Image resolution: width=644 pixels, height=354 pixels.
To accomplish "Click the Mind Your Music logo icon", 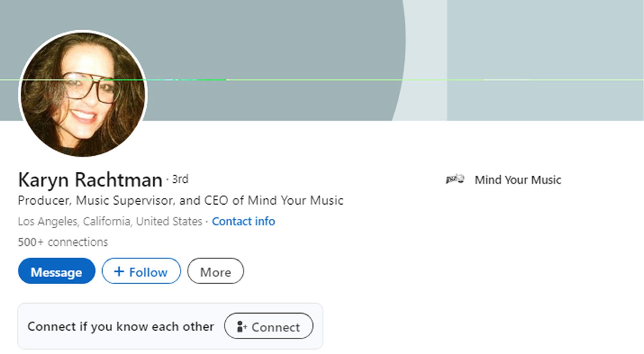I will click(455, 179).
